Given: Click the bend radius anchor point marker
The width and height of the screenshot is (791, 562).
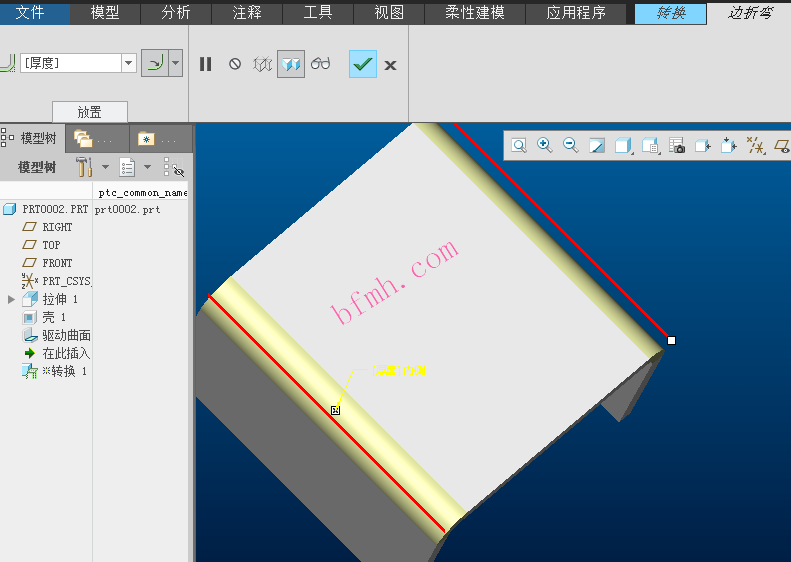Looking at the screenshot, I should (335, 410).
